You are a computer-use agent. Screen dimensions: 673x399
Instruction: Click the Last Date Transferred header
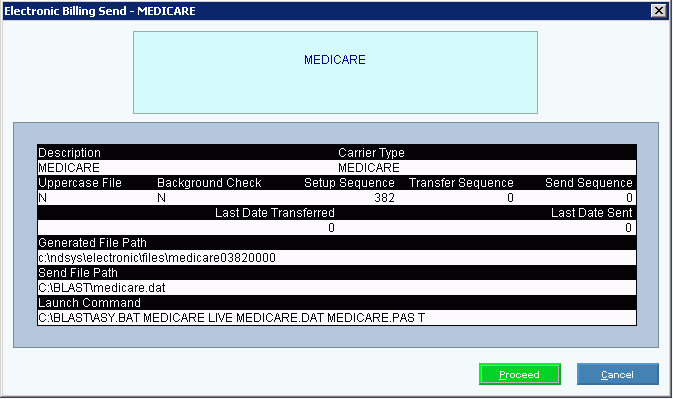pos(275,213)
